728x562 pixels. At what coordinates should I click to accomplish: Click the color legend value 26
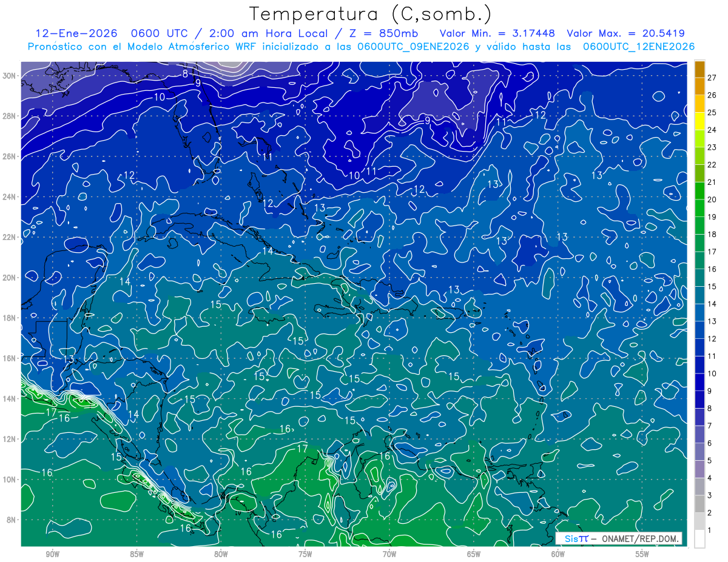click(x=712, y=95)
